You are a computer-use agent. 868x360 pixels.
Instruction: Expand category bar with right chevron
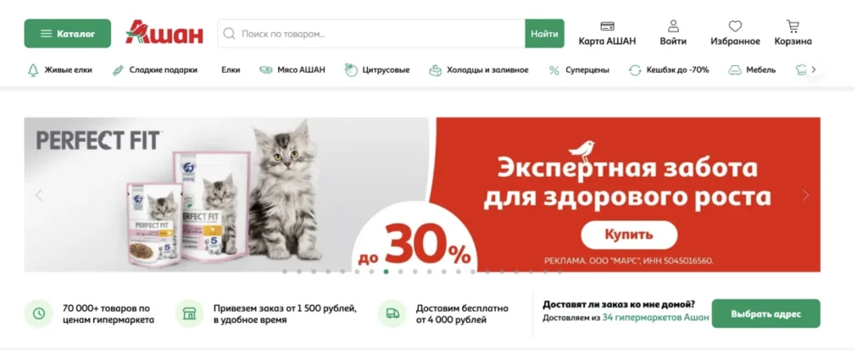tap(814, 69)
